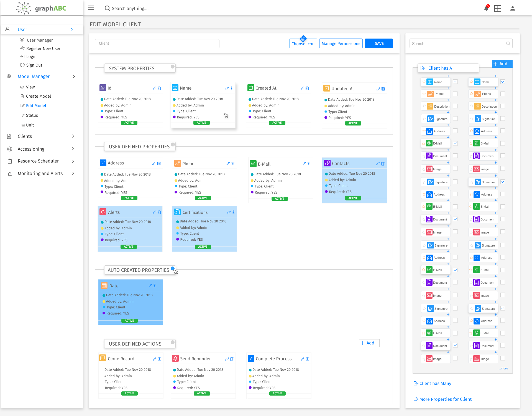Click trash icon on Created At card
This screenshot has height=416, width=532.
(307, 88)
